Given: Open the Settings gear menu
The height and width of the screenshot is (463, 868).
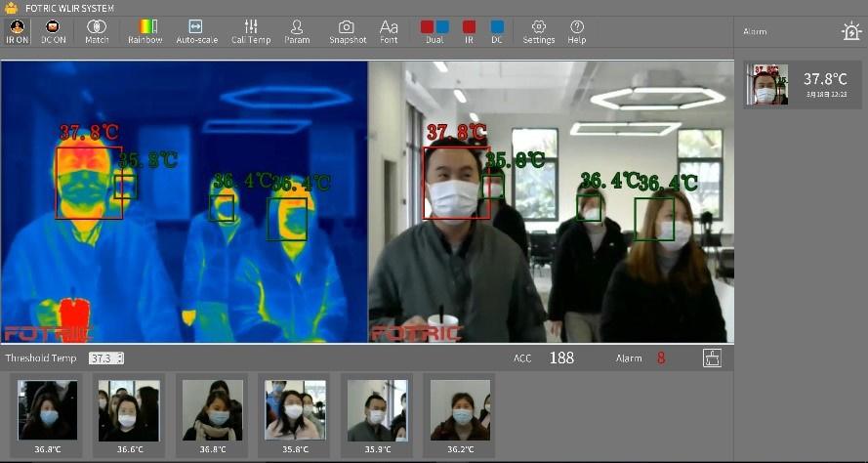Looking at the screenshot, I should [538, 31].
